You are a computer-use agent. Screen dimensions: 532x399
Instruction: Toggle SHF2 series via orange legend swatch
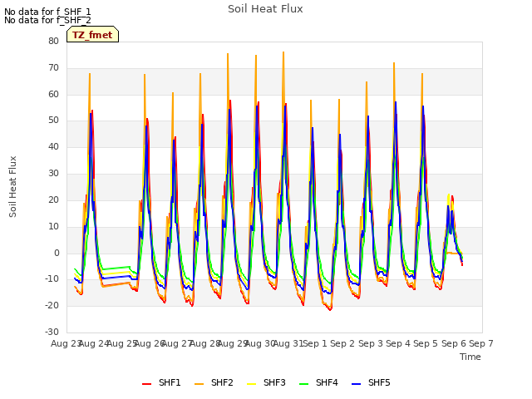click(199, 384)
